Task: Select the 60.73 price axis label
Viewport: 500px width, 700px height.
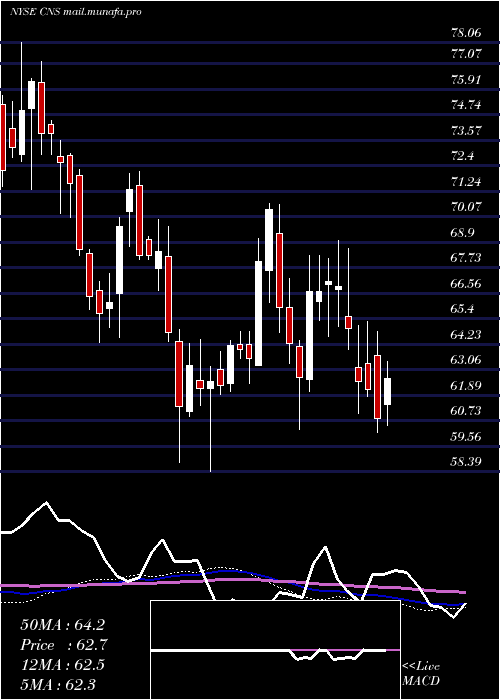Action: pyautogui.click(x=467, y=411)
